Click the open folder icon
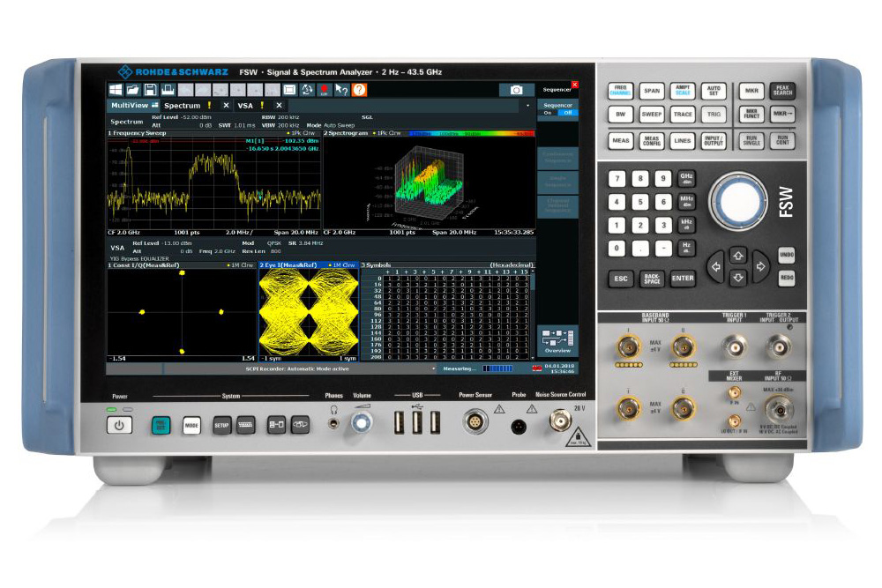The height and width of the screenshot is (588, 882). (x=132, y=90)
